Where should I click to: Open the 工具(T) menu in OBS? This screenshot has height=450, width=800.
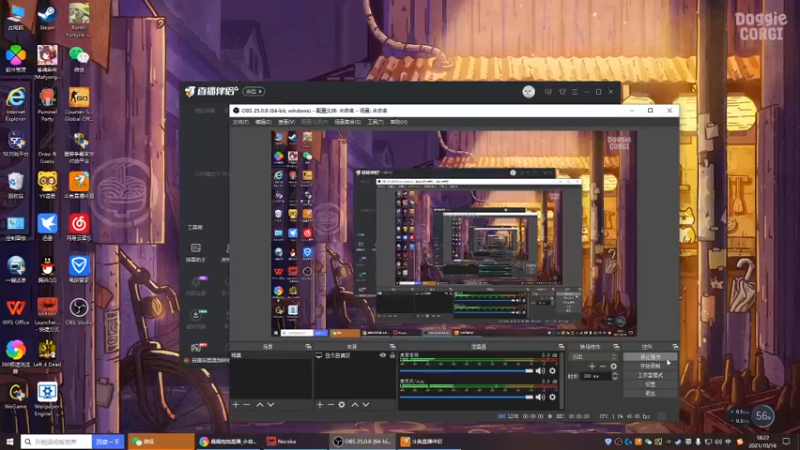(376, 122)
